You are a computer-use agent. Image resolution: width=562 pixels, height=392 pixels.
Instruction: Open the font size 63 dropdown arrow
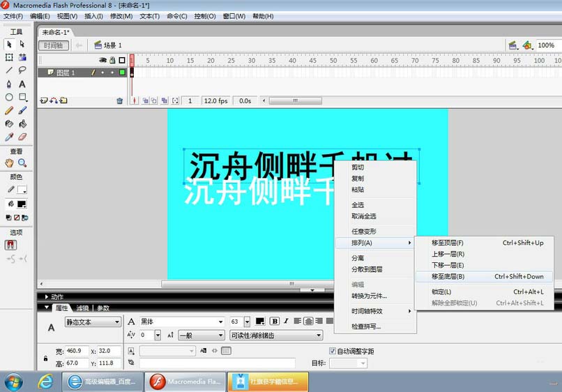click(x=247, y=322)
